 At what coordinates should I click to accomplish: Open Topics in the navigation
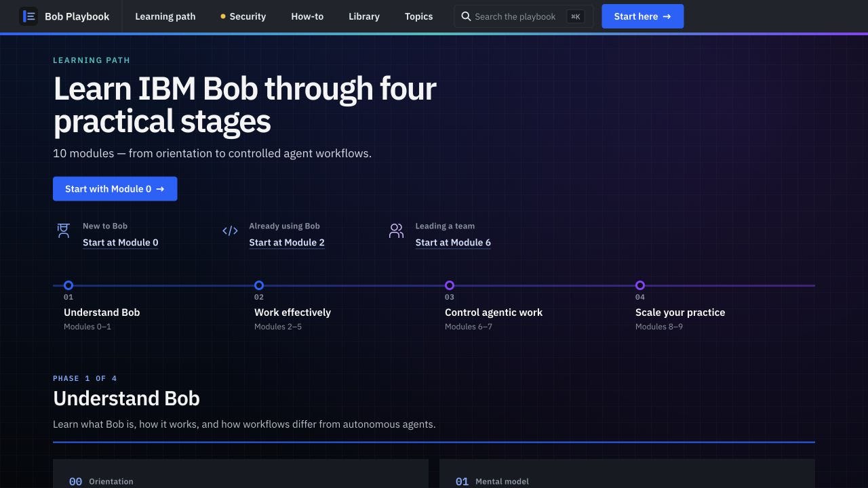(419, 16)
